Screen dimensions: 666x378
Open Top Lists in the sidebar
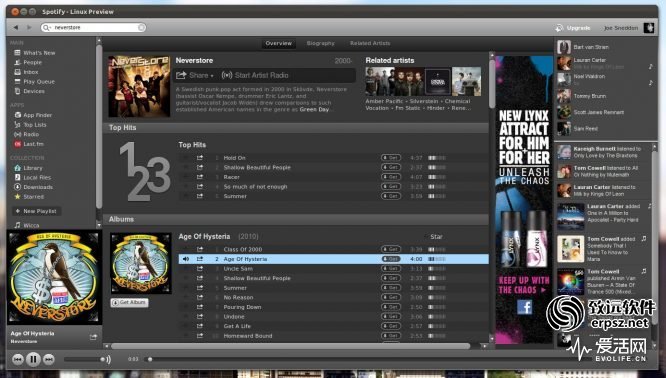(35, 125)
